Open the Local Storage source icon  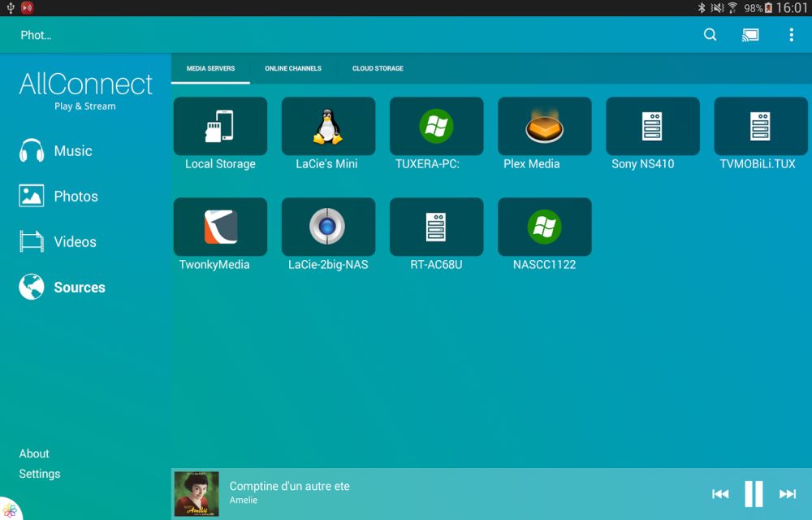point(220,126)
